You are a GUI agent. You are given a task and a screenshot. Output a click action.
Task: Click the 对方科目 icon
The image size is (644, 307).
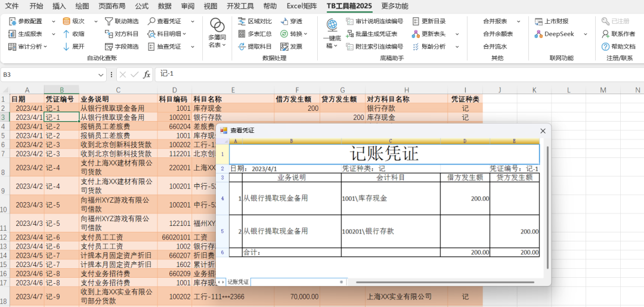[x=109, y=34]
